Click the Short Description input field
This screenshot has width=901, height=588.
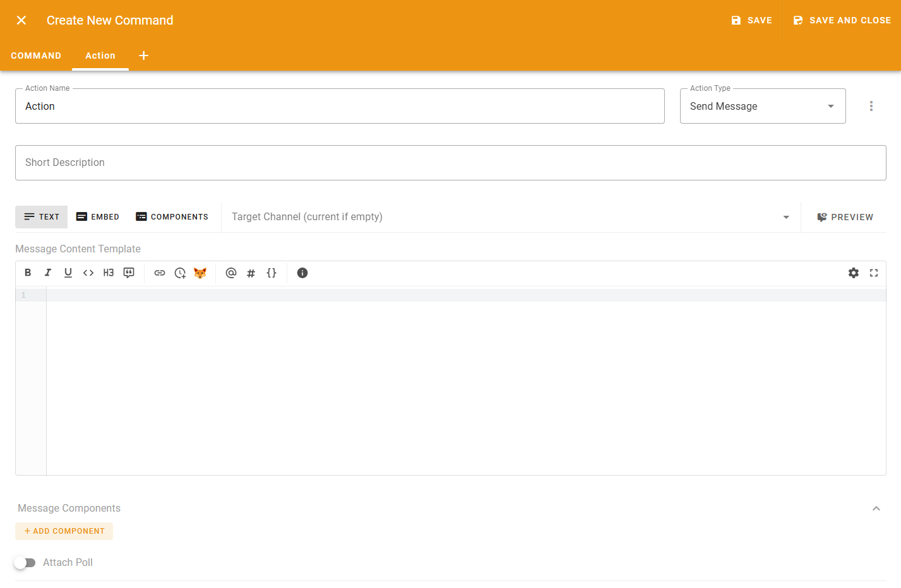450,163
